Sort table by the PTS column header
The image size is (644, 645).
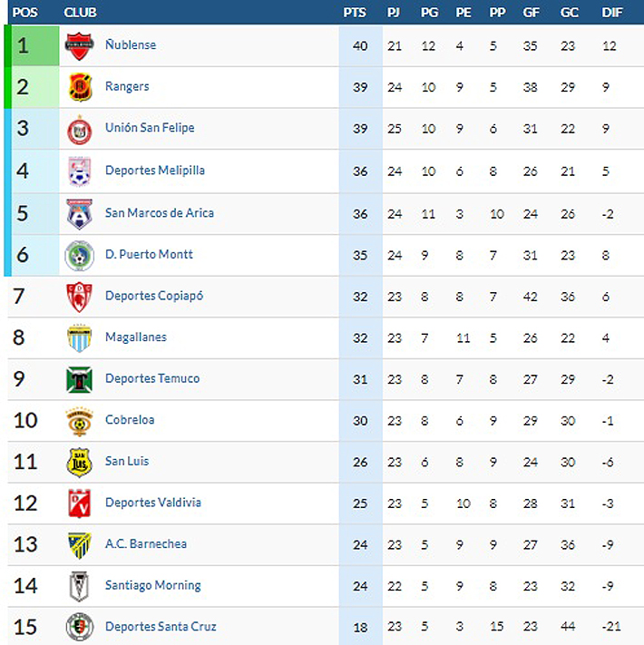click(355, 13)
